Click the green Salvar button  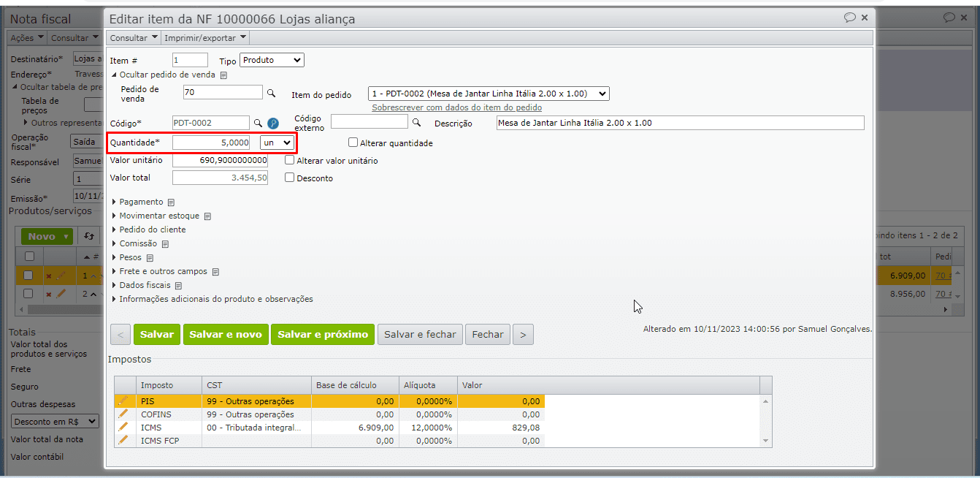pos(157,334)
